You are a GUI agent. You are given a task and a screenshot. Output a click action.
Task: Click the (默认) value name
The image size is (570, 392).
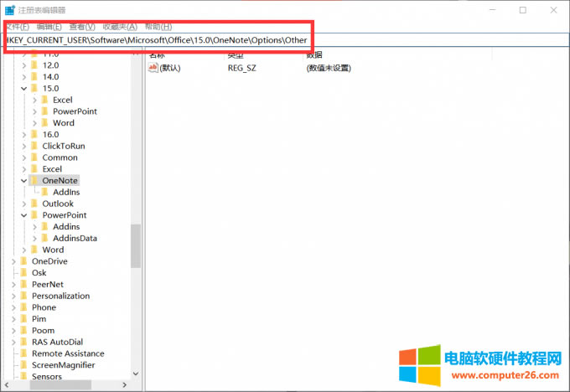click(170, 68)
